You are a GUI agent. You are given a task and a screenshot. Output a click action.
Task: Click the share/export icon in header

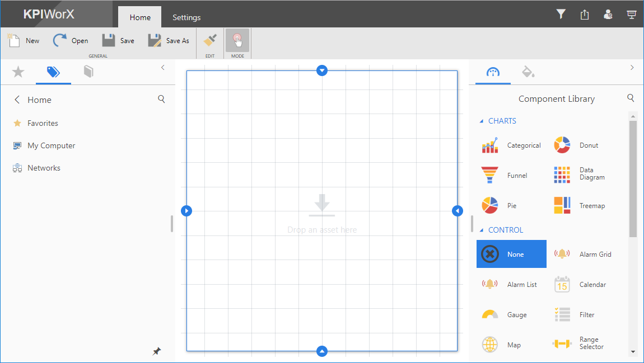click(x=585, y=15)
